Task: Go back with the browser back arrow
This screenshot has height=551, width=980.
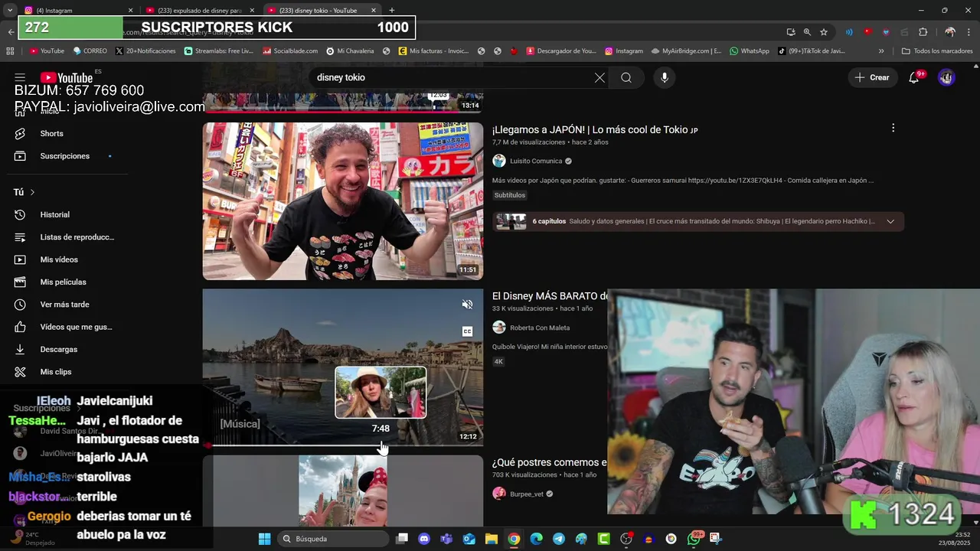Action: point(11,32)
